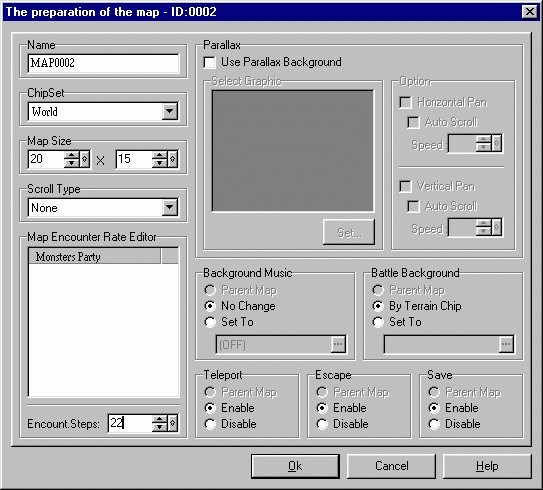Screen dimensions: 543x490
Task: Expand the Scroll Type dropdown showing None
Action: point(170,207)
